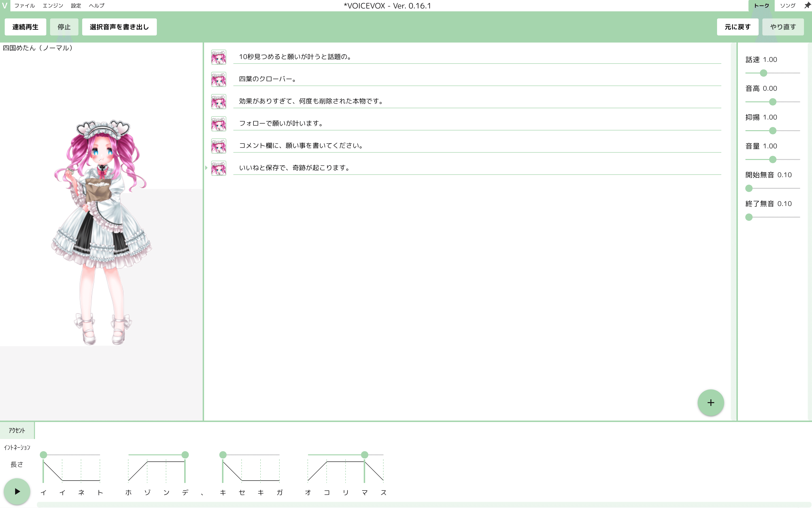
Task: Click the mora ト in accent editor
Action: [x=100, y=493]
